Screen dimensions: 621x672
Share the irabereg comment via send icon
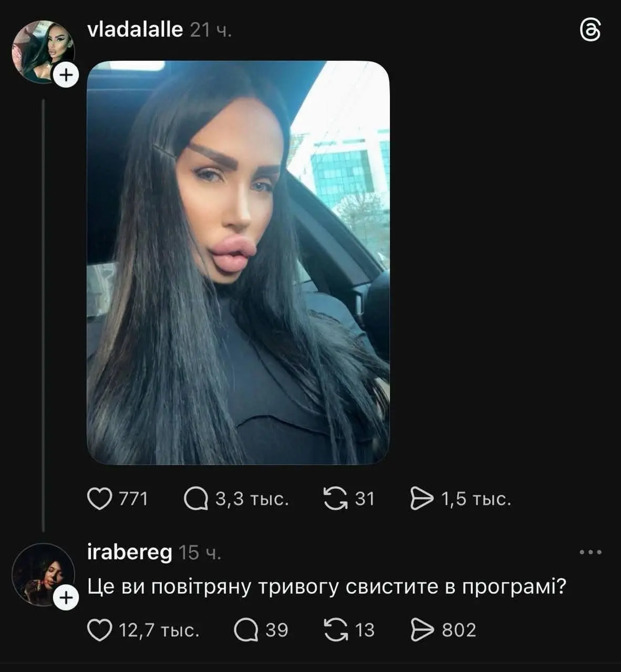421,630
